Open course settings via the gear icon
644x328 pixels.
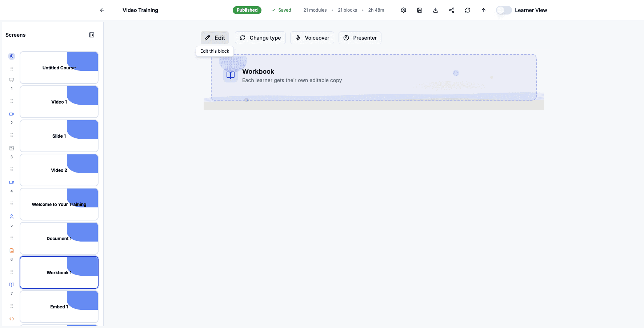pos(404,10)
